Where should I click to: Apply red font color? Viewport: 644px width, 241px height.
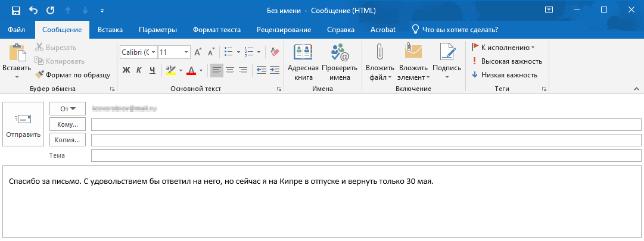(x=191, y=70)
